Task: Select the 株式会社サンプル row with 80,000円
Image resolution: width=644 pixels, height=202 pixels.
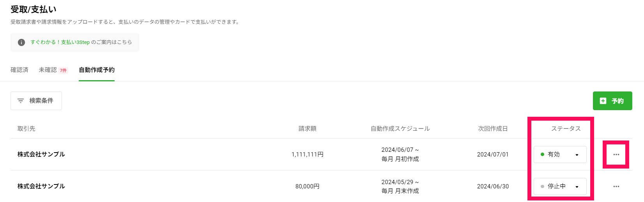Action: (321, 186)
